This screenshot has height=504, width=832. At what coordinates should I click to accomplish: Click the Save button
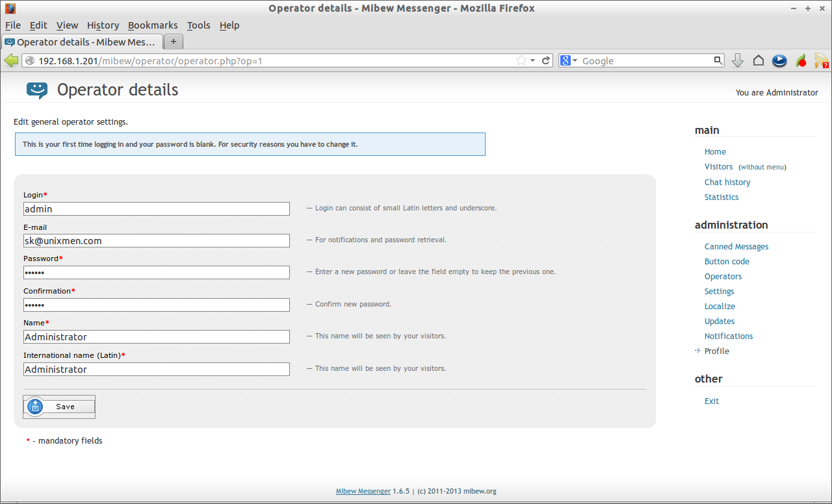coord(59,407)
